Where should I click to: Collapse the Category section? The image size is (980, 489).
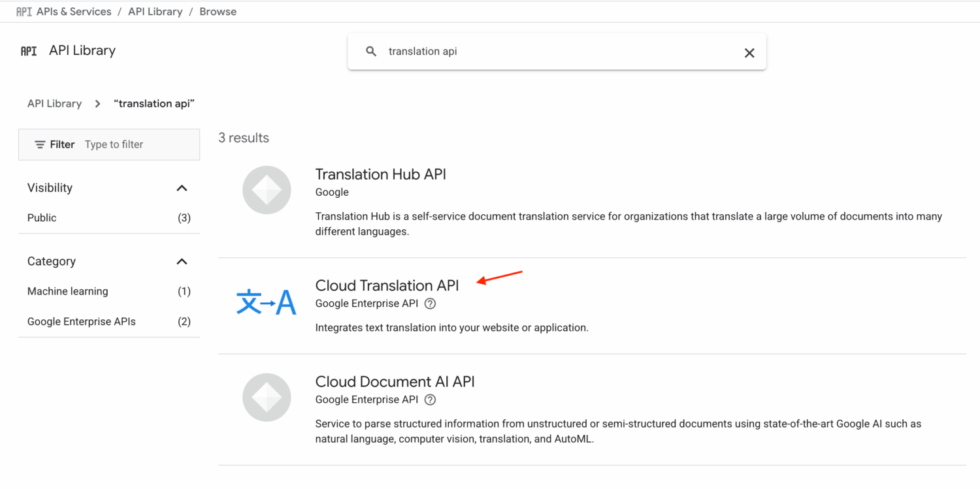182,262
